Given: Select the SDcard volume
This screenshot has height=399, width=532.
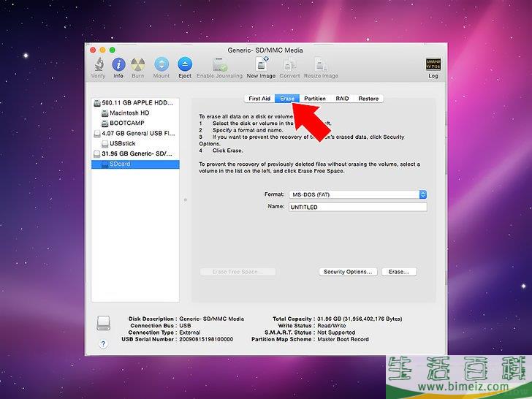Looking at the screenshot, I should click(135, 164).
